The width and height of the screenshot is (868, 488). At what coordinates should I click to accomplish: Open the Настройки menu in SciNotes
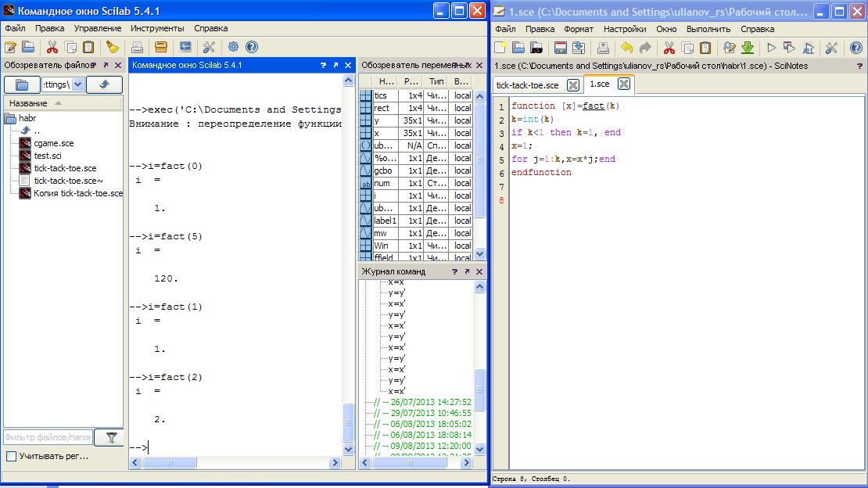pos(625,29)
